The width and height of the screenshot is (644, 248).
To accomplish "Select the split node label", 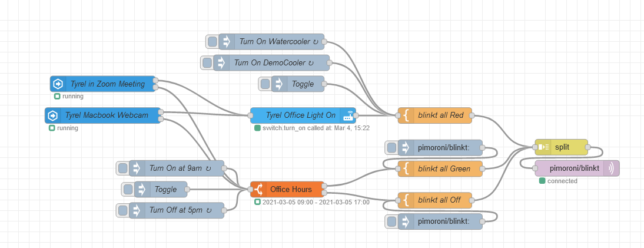I will coord(562,147).
